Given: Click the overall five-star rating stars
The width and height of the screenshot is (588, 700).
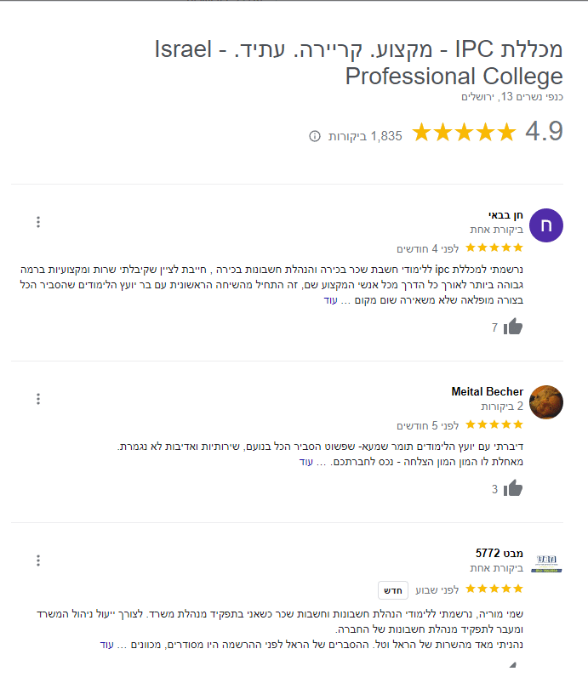Looking at the screenshot, I should pyautogui.click(x=464, y=133).
